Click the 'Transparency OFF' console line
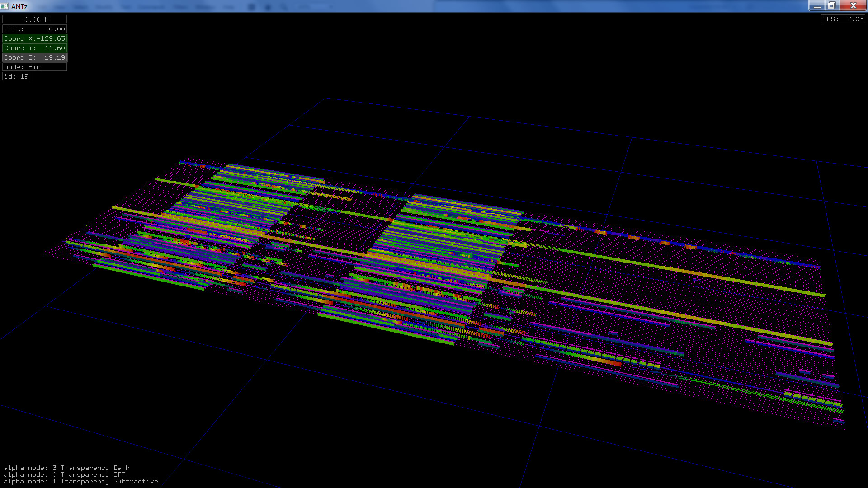 (64, 474)
